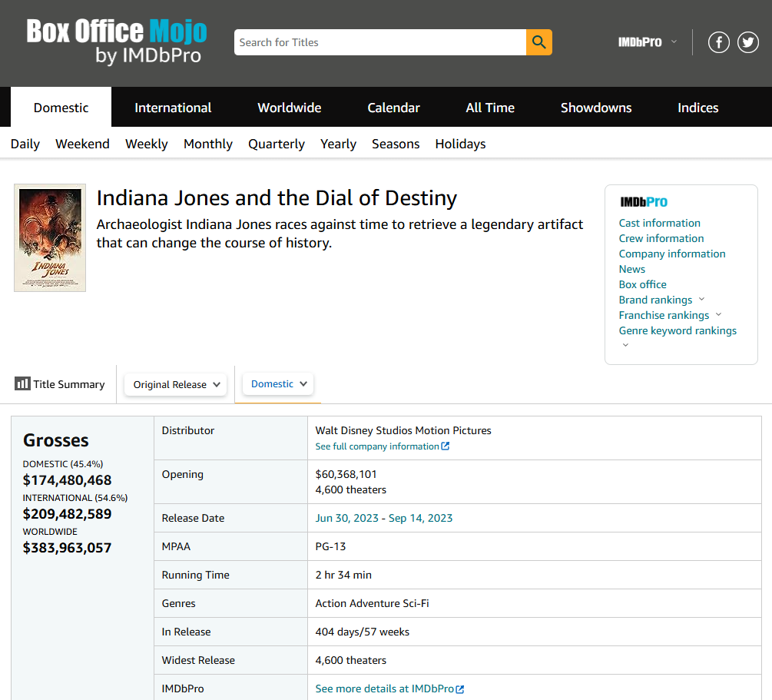This screenshot has width=772, height=700.
Task: Go to the Yearly submenu
Action: click(338, 144)
